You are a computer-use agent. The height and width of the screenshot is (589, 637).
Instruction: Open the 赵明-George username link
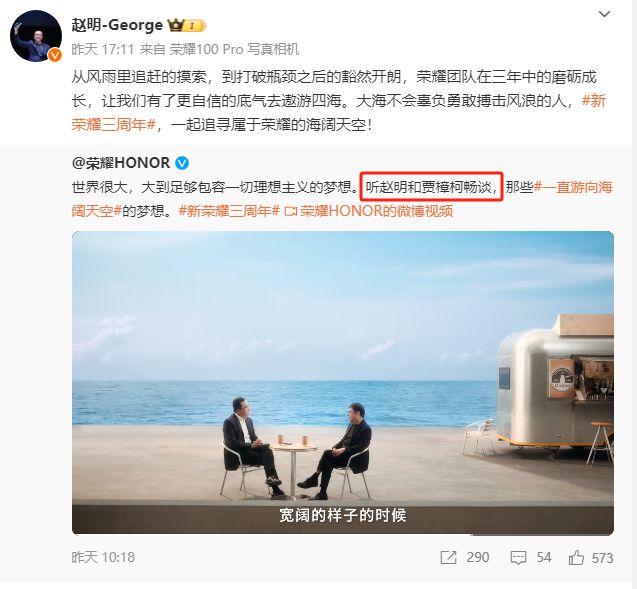click(x=117, y=25)
